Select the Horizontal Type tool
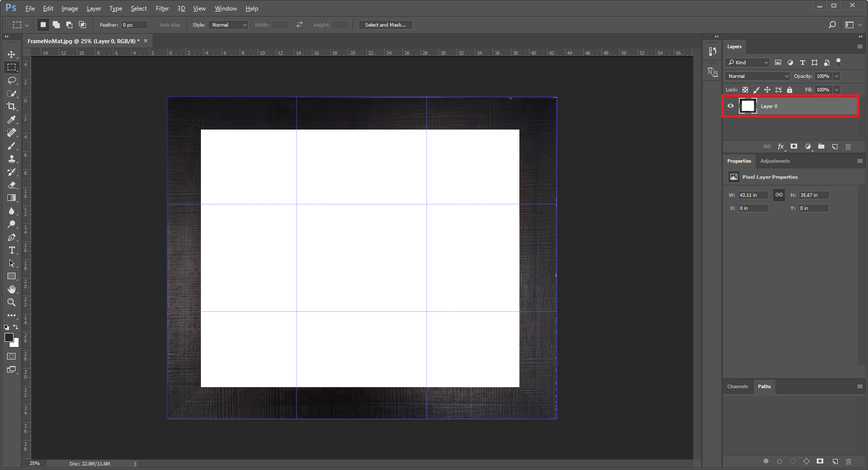The width and height of the screenshot is (868, 470). click(12, 250)
